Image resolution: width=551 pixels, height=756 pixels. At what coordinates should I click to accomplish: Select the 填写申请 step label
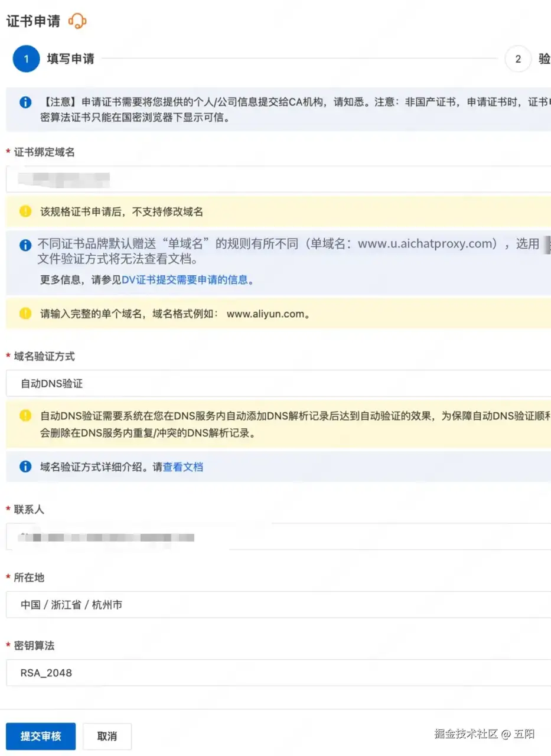click(x=71, y=59)
